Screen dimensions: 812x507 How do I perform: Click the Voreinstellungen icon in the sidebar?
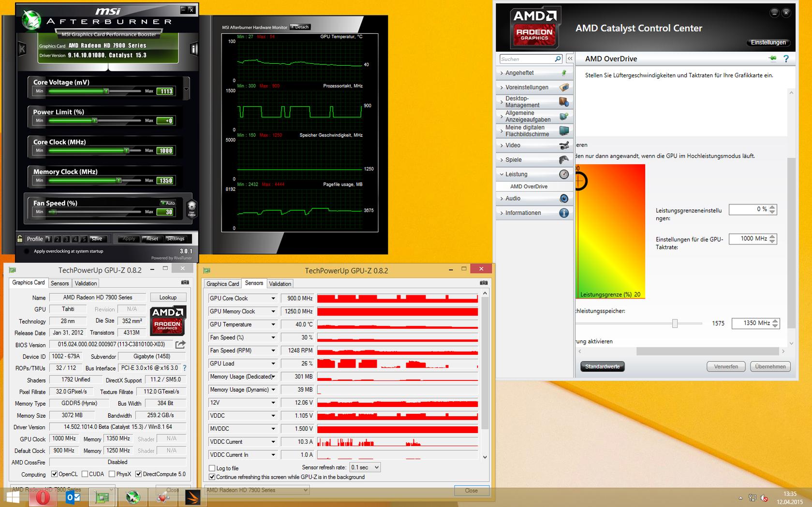pos(564,87)
